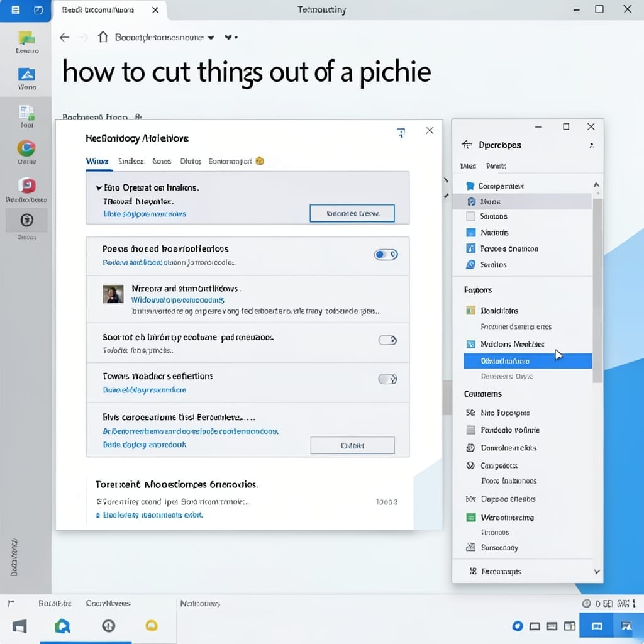
Task: Switch to the first tab in the right panel
Action: [x=468, y=166]
